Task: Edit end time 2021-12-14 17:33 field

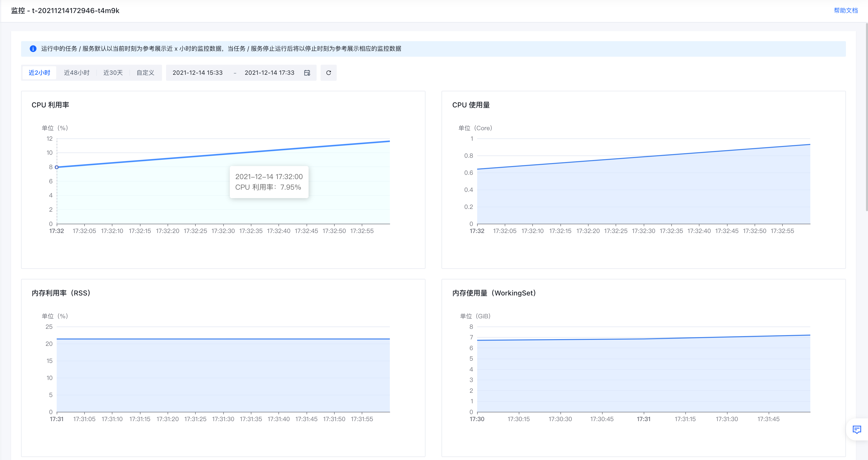Action: [x=269, y=73]
